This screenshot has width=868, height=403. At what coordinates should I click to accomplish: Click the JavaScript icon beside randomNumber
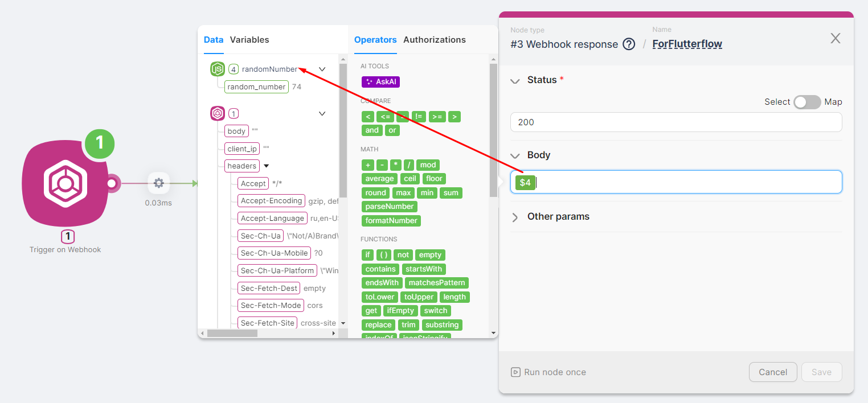217,69
